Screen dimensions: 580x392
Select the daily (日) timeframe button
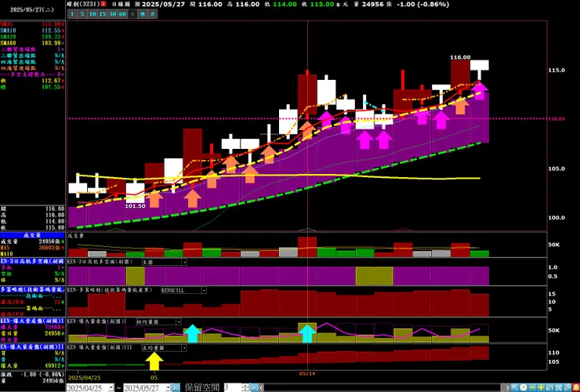pos(132,14)
